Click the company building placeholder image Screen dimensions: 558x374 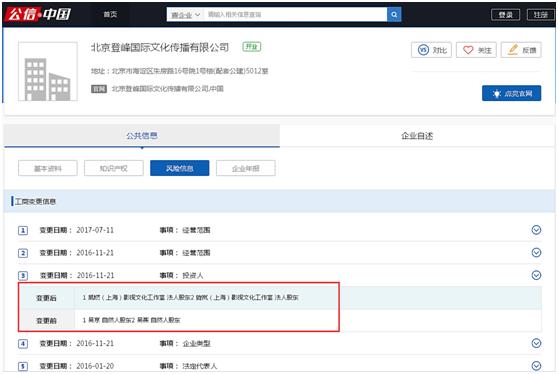[x=48, y=72]
